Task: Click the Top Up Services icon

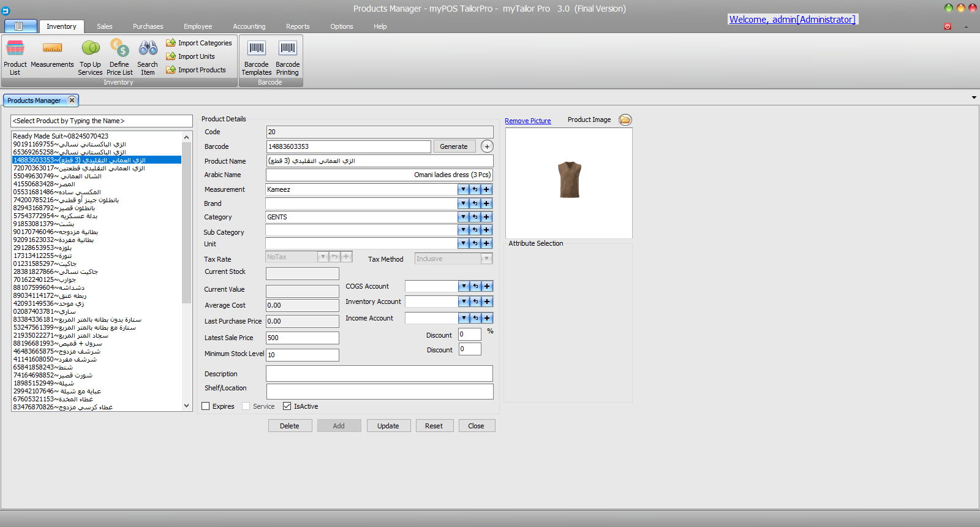Action: [x=90, y=56]
